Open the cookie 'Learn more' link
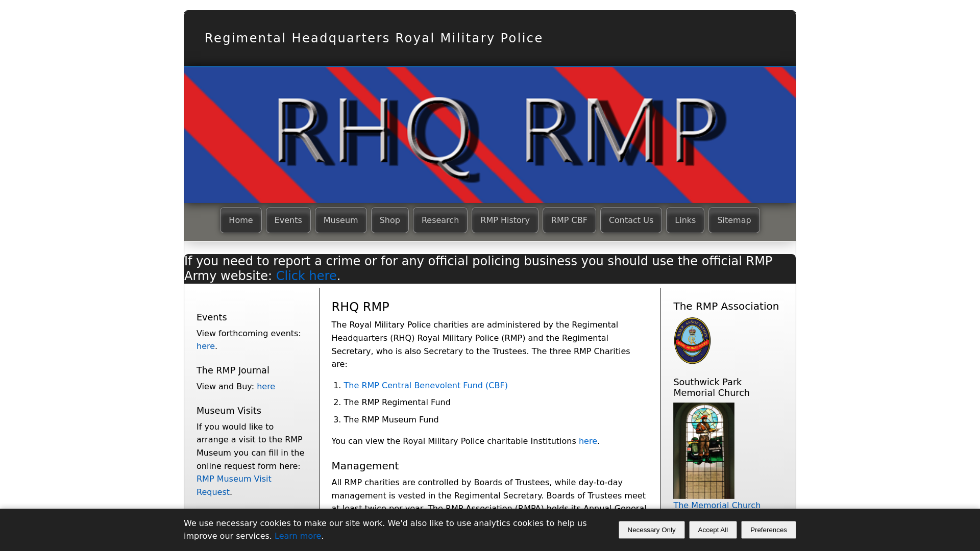This screenshot has height=551, width=980. click(x=298, y=536)
